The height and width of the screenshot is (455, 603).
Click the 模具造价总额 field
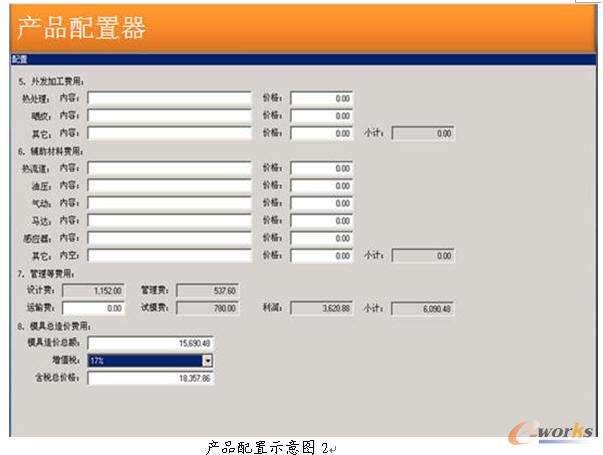pyautogui.click(x=150, y=343)
